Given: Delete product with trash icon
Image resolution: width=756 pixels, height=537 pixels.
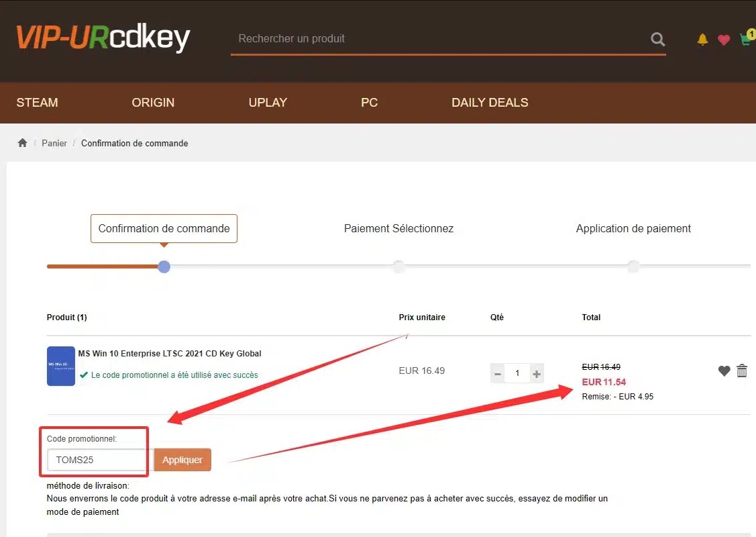Looking at the screenshot, I should (742, 371).
